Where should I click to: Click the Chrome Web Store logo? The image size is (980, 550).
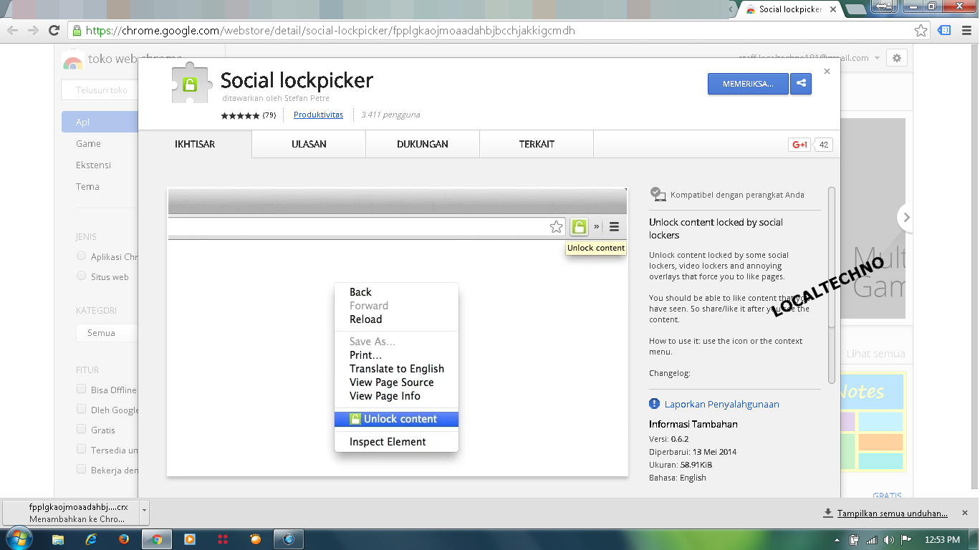point(72,62)
